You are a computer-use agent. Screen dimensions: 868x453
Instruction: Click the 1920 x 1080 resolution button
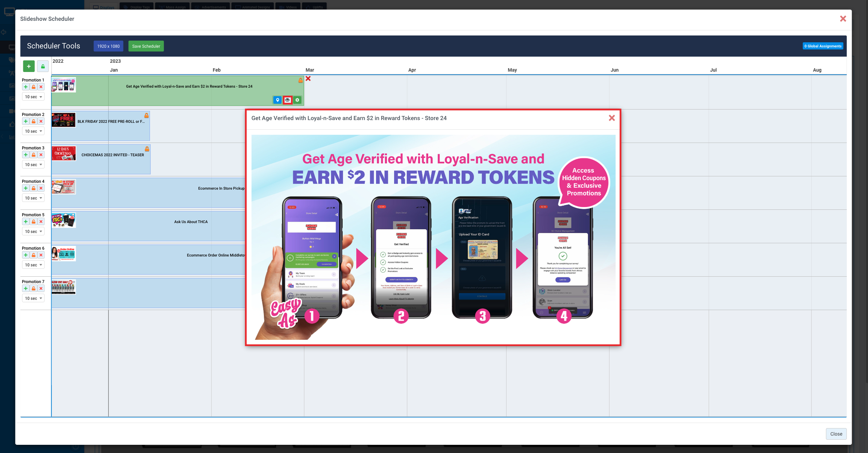coord(108,46)
